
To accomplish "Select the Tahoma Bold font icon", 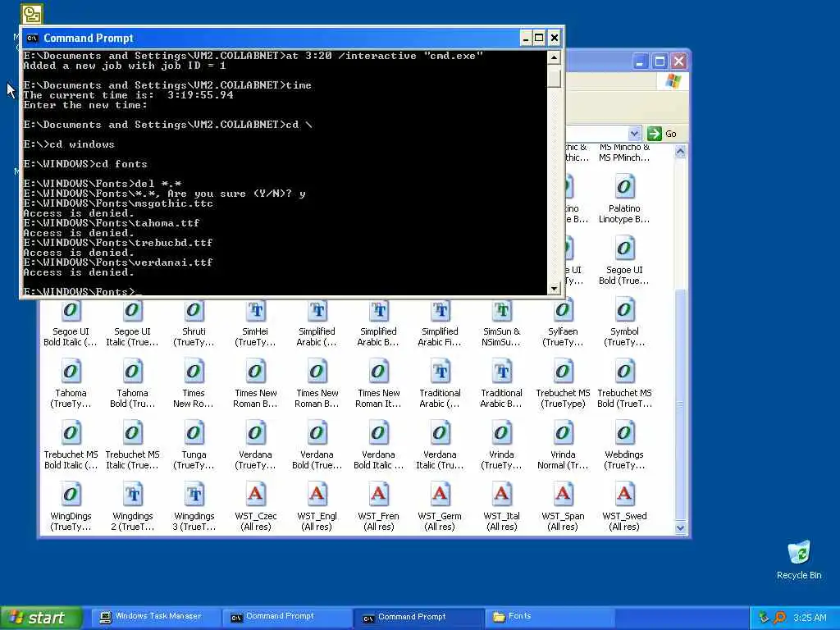I will coord(132,372).
